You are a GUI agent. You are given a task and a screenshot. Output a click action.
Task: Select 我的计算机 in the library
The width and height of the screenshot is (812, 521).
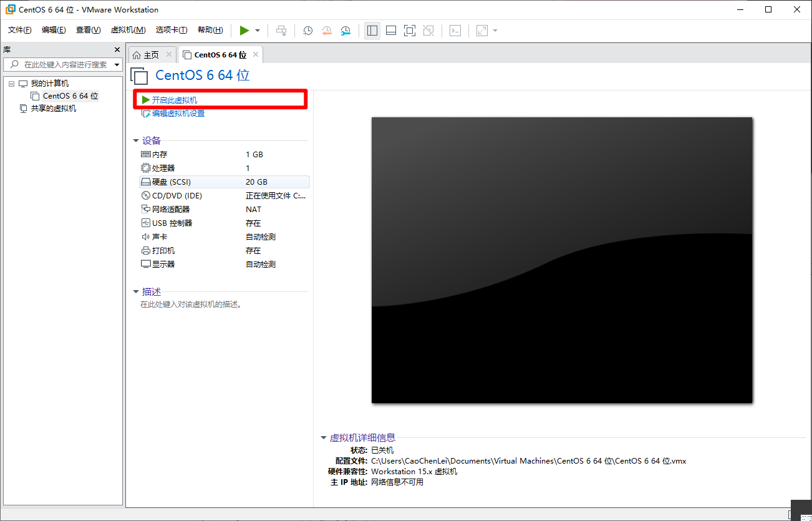(50, 84)
